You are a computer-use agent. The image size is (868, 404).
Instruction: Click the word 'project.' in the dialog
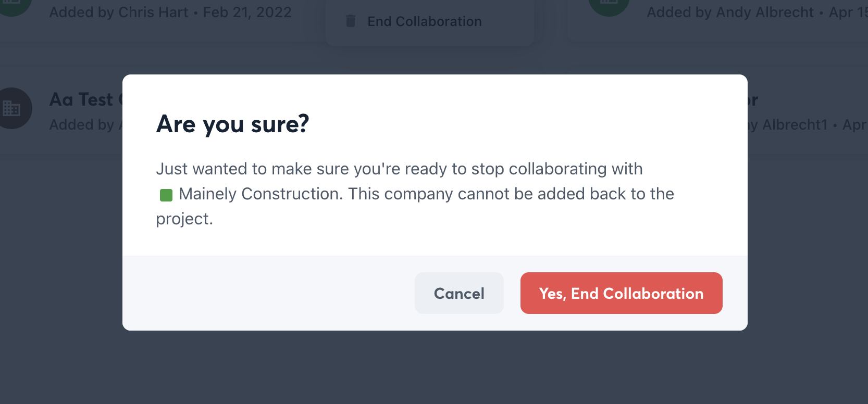(184, 219)
